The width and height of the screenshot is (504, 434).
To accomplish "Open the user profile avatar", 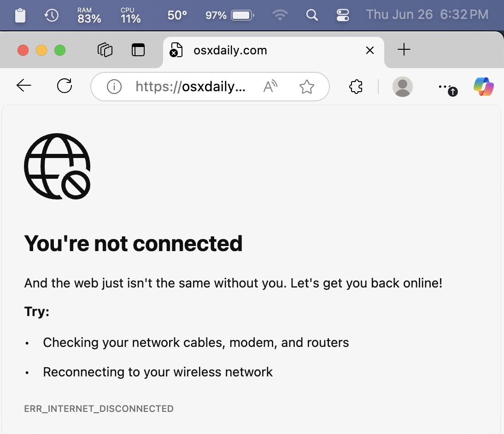I will 403,87.
